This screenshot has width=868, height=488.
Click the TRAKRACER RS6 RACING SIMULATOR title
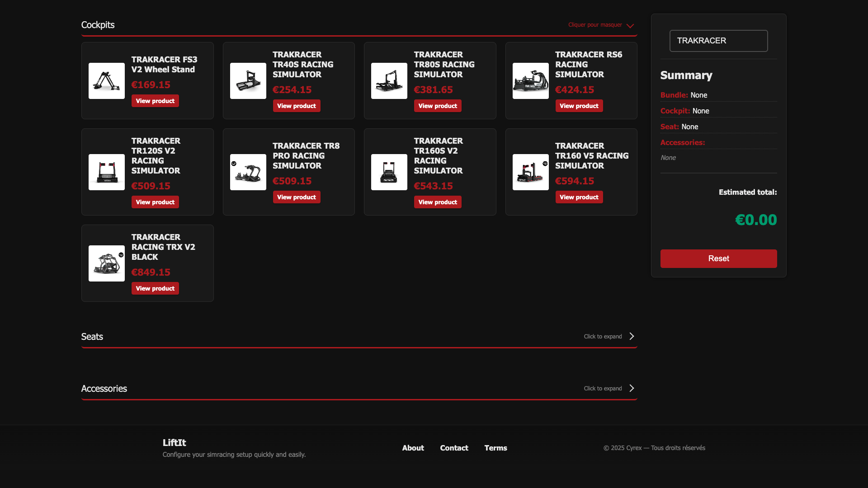pos(589,65)
